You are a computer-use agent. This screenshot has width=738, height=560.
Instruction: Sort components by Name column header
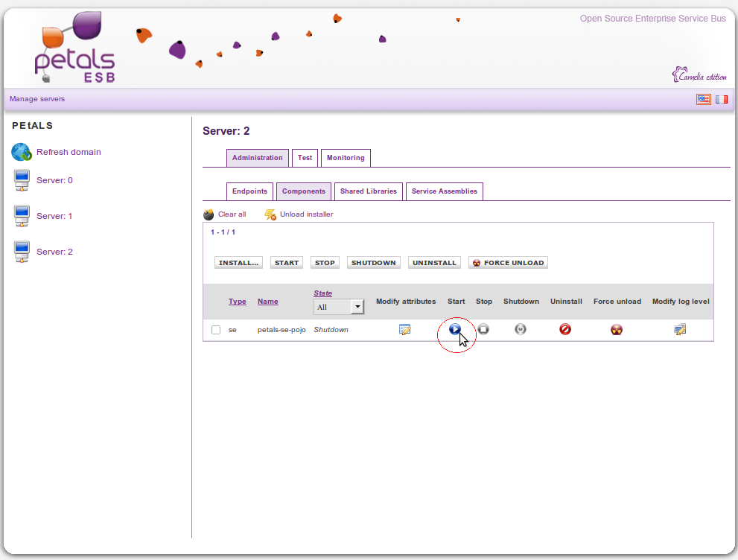[x=267, y=302]
